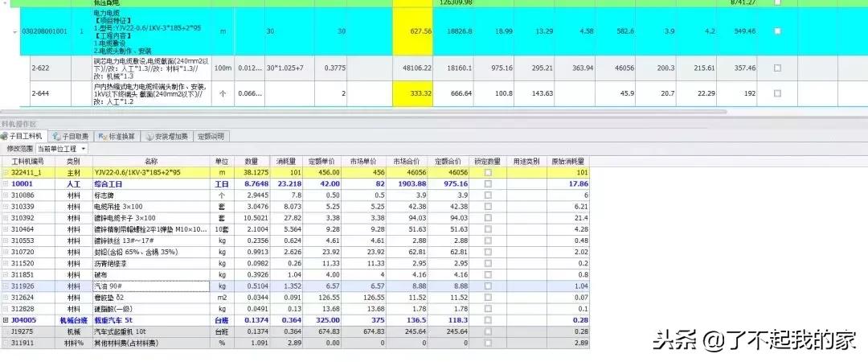
Task: Switch to the 标准换算 tab
Action: tap(117, 137)
